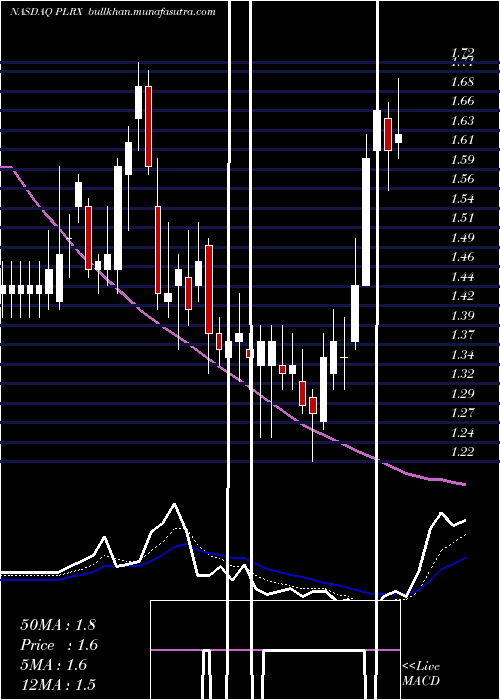Screen dimensions: 500x700
Task: Click the 5MA : 1.6 readout
Action: click(54, 665)
